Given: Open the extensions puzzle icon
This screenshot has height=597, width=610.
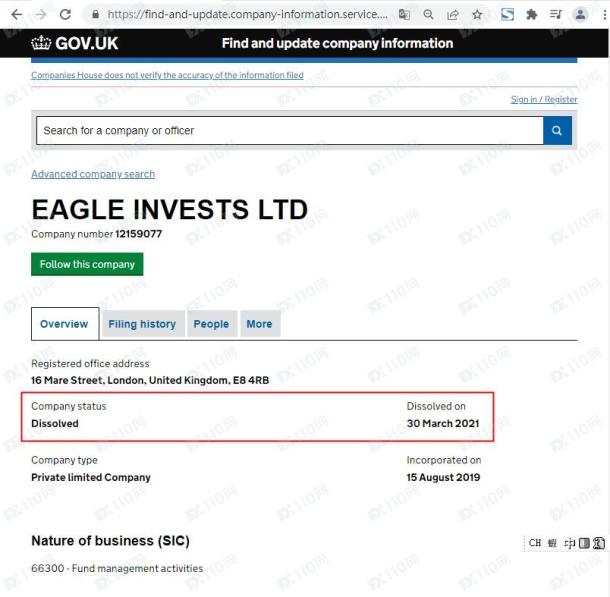Looking at the screenshot, I should tap(531, 15).
